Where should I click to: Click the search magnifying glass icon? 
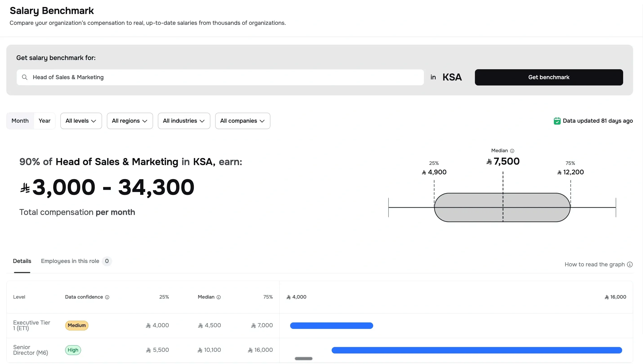tap(25, 77)
